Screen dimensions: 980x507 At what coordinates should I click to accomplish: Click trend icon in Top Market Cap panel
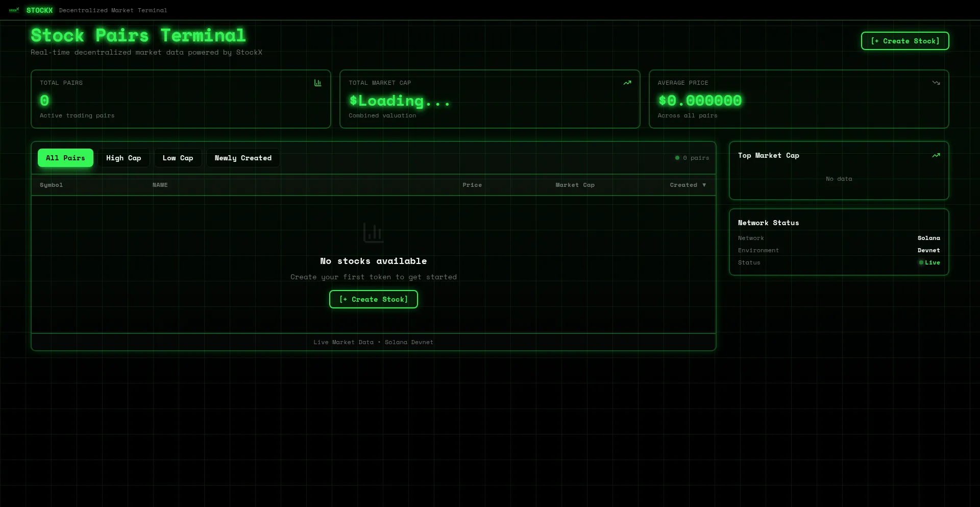[x=936, y=155]
